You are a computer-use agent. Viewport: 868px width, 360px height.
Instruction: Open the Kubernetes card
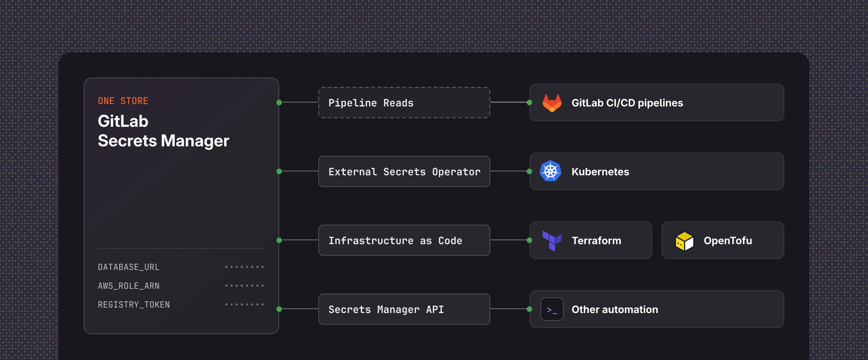tap(656, 171)
